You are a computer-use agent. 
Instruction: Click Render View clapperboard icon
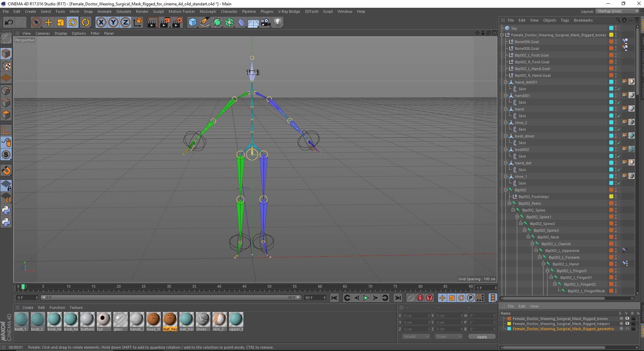click(152, 23)
